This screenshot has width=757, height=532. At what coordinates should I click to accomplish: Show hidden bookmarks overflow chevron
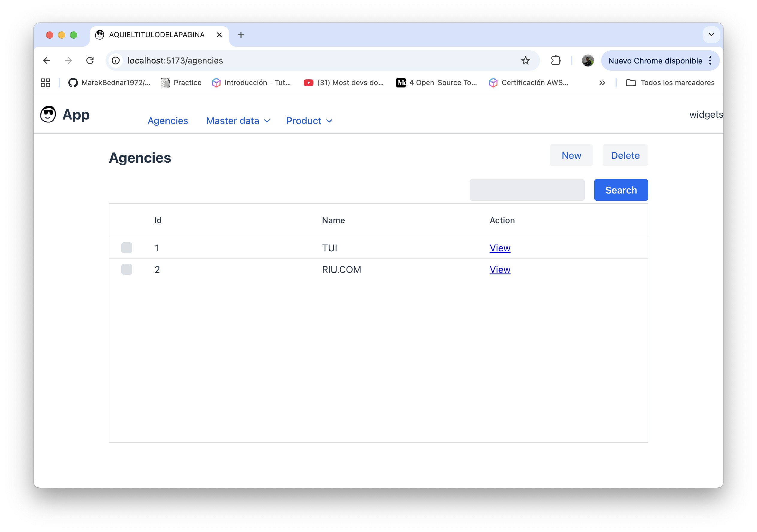(602, 83)
